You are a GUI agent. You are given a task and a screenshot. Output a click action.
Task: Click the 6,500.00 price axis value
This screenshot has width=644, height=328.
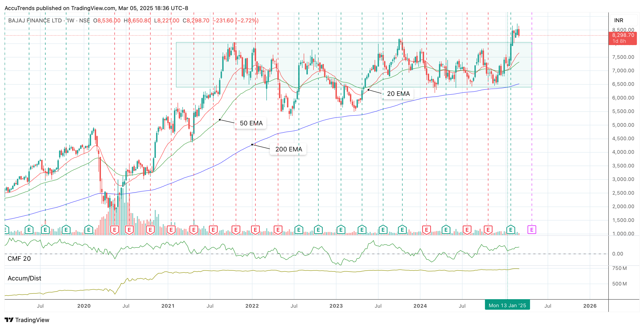623,84
